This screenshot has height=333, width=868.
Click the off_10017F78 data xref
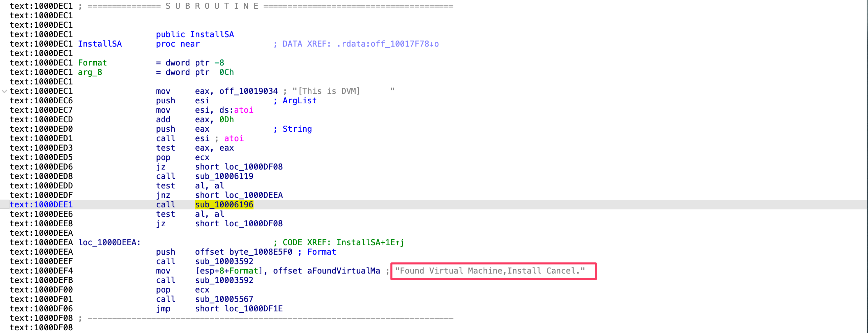[x=387, y=44]
